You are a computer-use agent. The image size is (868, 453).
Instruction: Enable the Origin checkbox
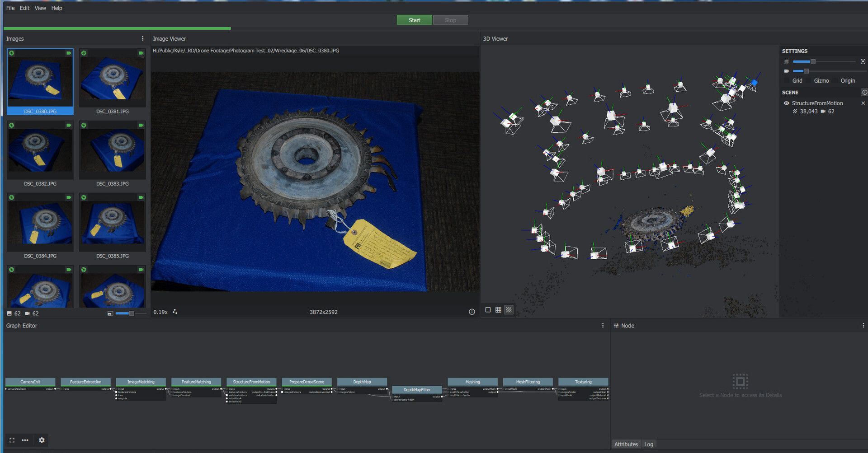tap(835, 80)
